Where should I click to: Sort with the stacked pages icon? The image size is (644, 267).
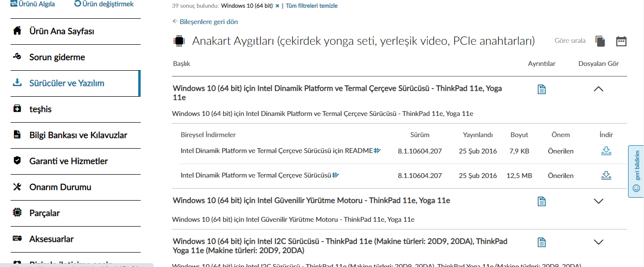[600, 41]
